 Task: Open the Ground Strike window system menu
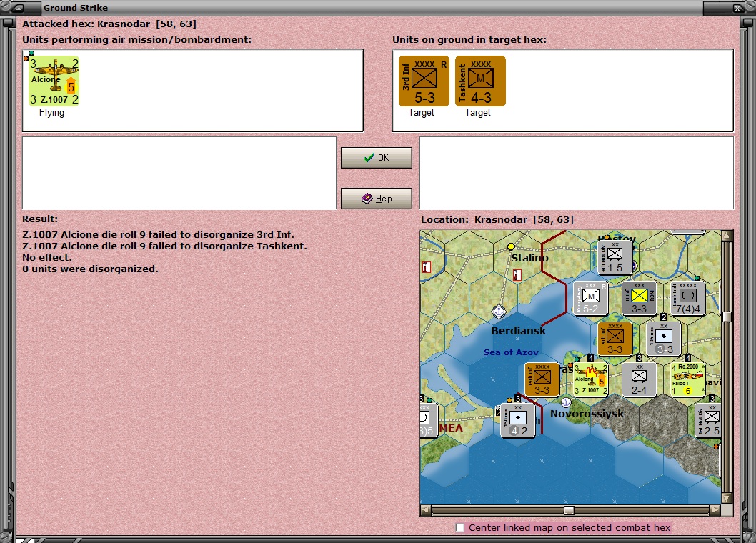pos(17,8)
